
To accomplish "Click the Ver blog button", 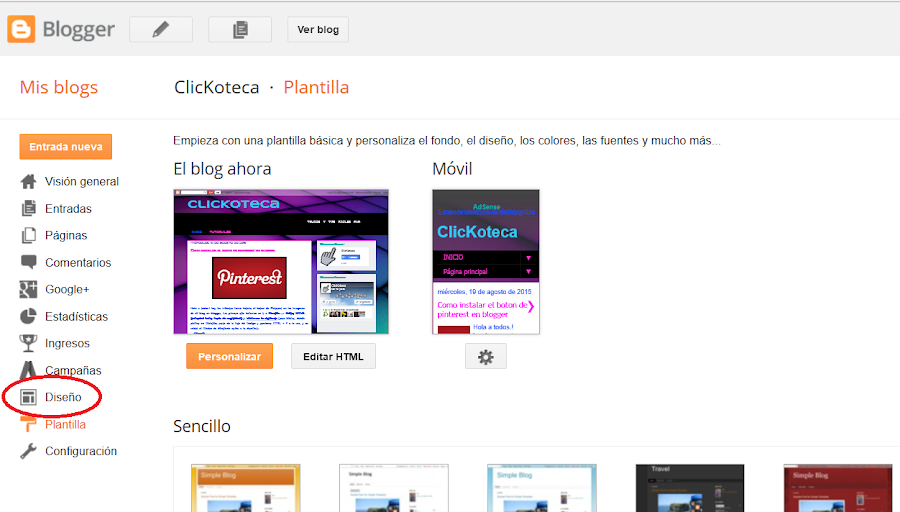I will point(318,29).
